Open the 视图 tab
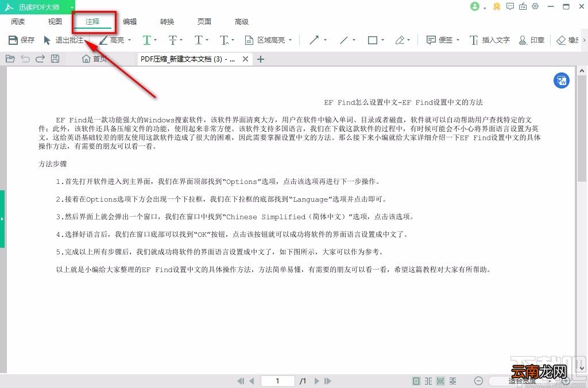 pyautogui.click(x=55, y=22)
